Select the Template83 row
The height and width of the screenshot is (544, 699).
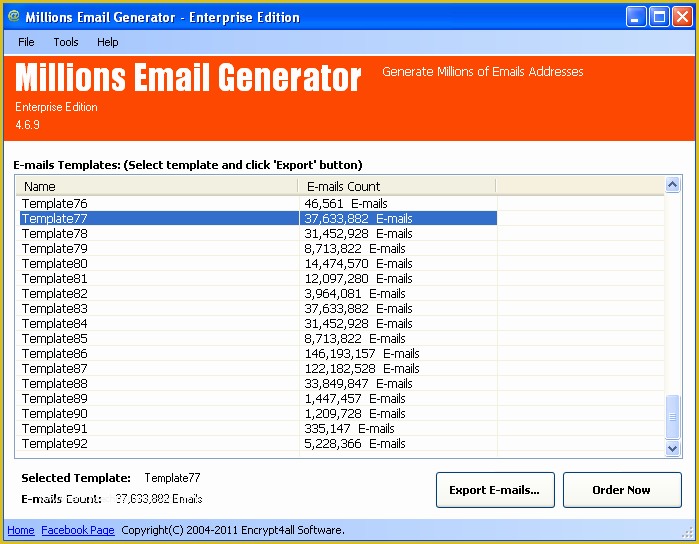point(259,309)
